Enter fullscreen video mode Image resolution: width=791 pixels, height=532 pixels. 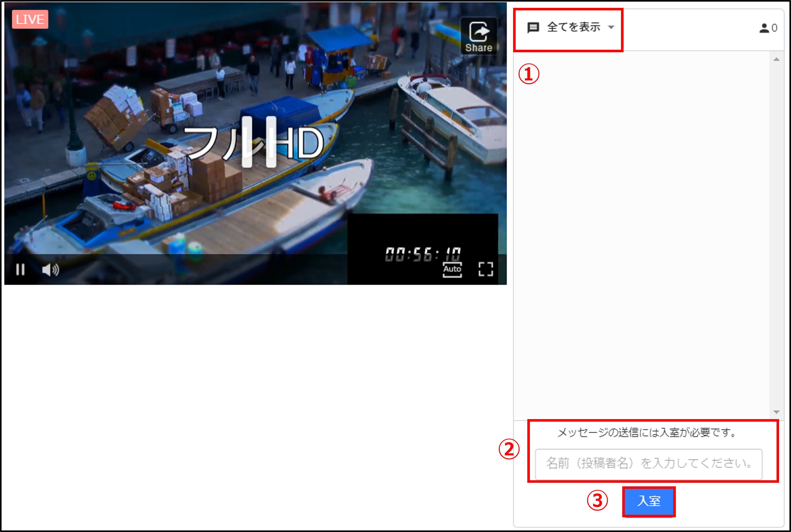click(x=486, y=269)
